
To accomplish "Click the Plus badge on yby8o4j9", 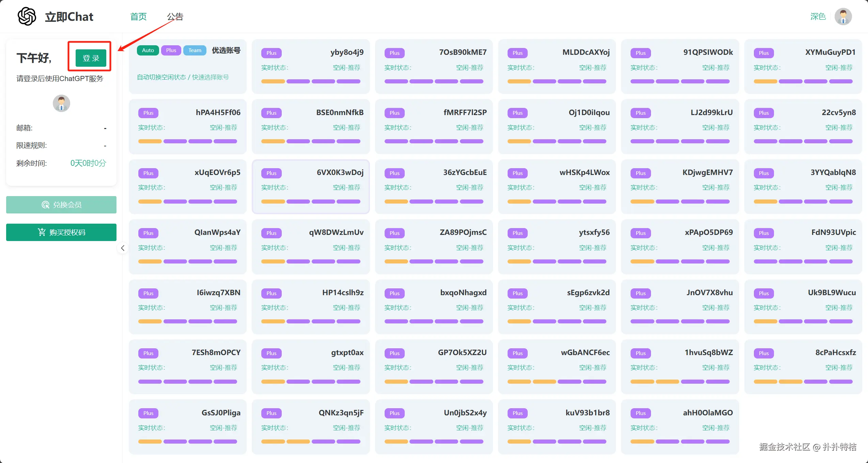I will [271, 53].
